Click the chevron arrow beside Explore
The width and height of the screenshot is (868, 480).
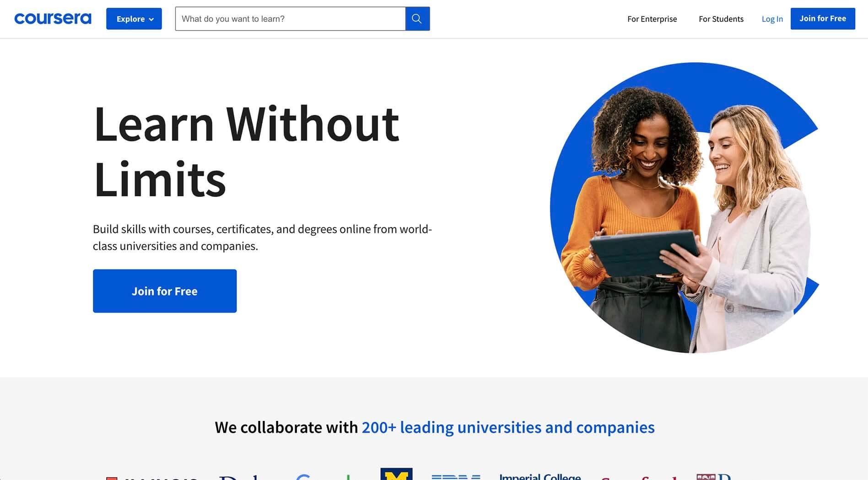(151, 19)
